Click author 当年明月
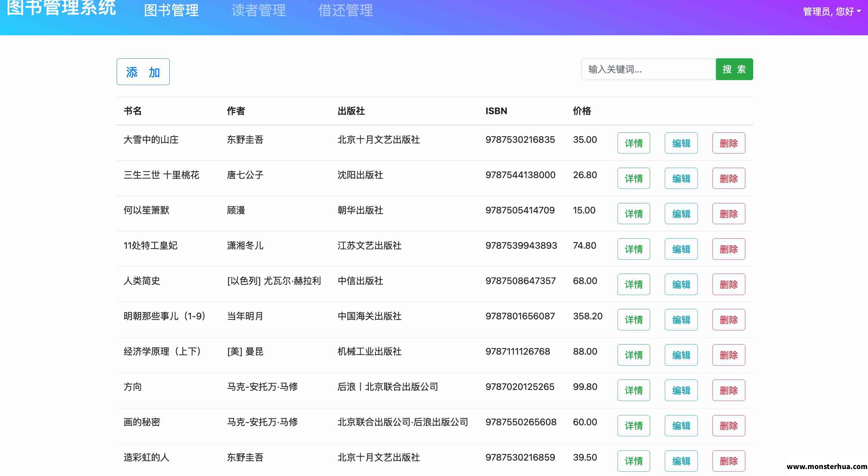This screenshot has width=868, height=476. point(245,316)
